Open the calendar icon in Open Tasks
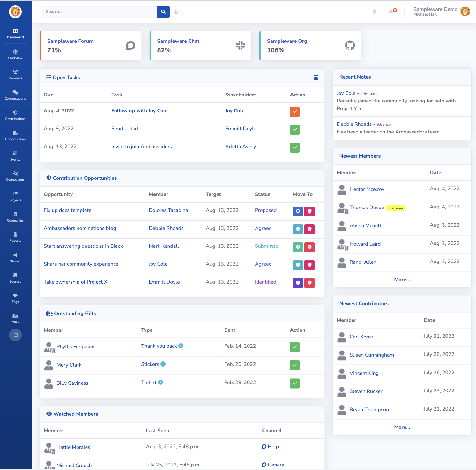This screenshot has height=470, width=476. (316, 77)
